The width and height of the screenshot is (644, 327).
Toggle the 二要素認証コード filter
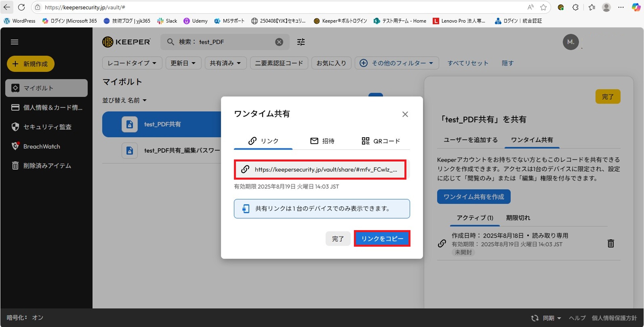279,63
